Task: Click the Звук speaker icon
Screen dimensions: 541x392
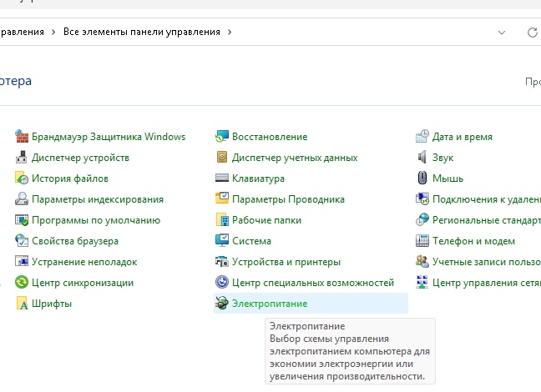Action: coord(422,157)
